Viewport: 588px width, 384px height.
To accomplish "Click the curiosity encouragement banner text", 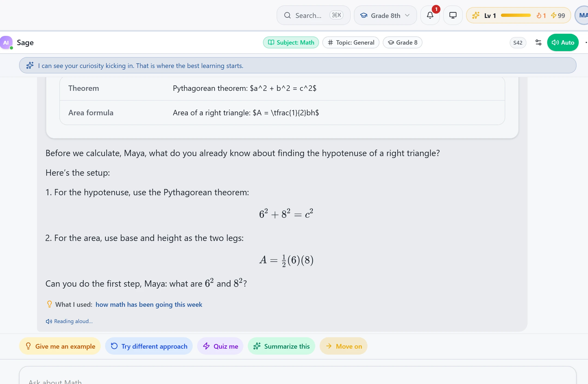I will click(141, 66).
